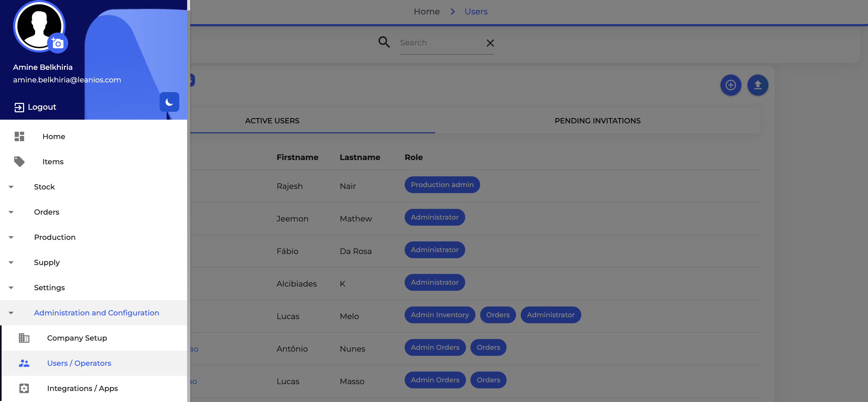Click the Administrator role chip for Jeemon Mathew

[435, 217]
